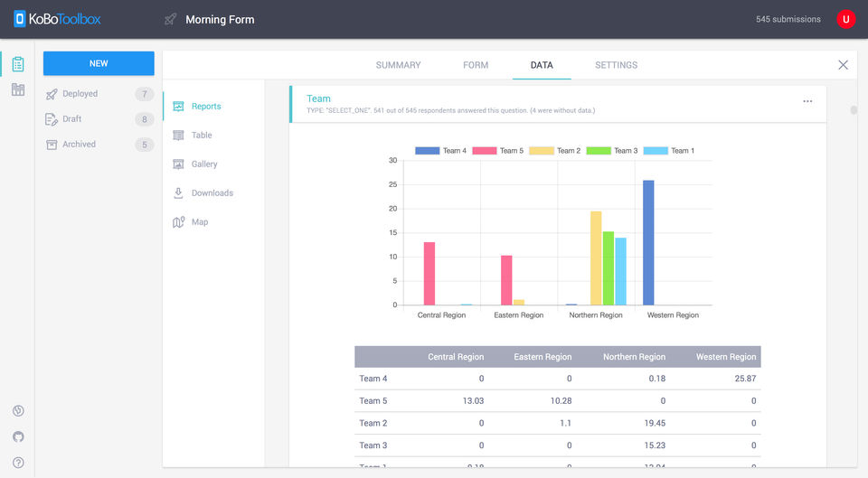Toggle Team 2 legend swatch
The width and height of the screenshot is (868, 478).
tap(542, 151)
